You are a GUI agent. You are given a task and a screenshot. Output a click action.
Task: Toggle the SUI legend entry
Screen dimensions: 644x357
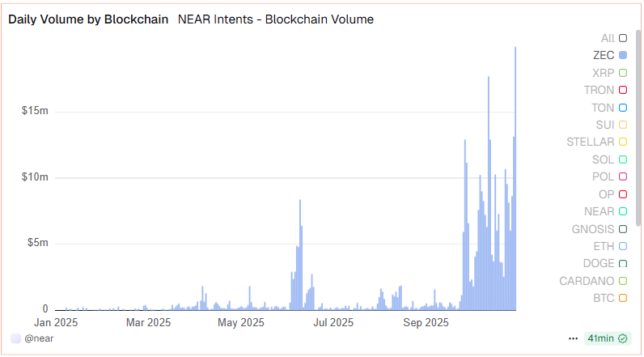click(622, 125)
